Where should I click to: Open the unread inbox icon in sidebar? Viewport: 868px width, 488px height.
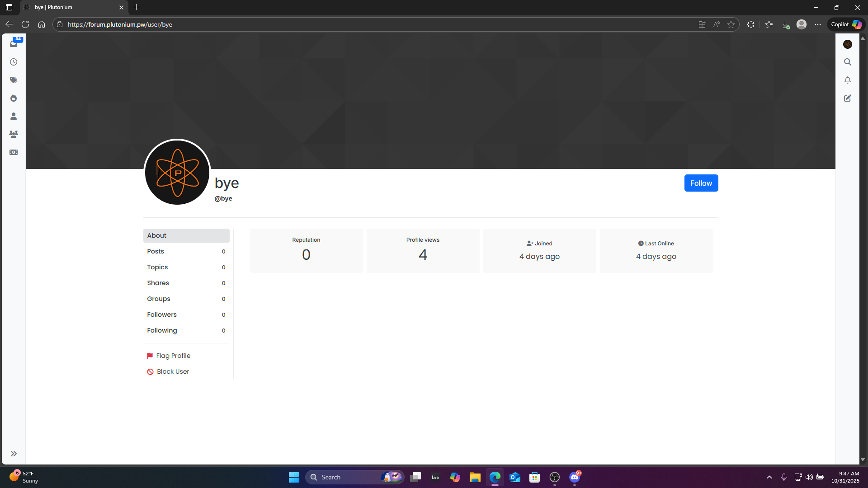point(14,43)
